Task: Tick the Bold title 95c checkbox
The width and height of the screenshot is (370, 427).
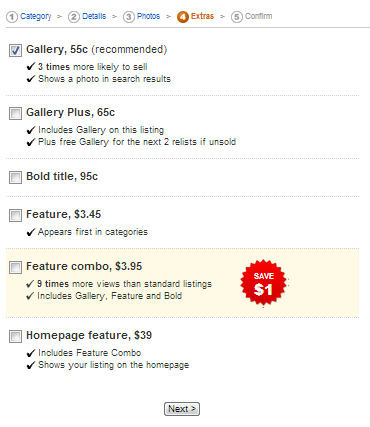Action: click(x=15, y=177)
